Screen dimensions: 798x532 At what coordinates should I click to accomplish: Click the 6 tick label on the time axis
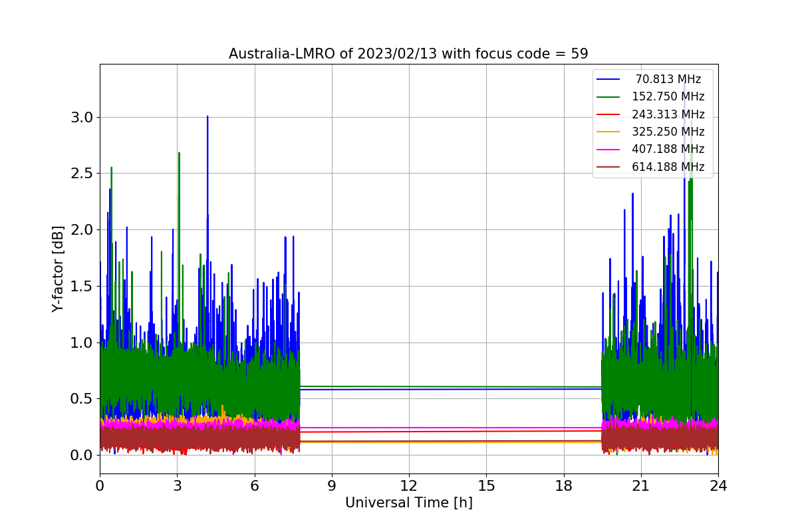point(254,485)
